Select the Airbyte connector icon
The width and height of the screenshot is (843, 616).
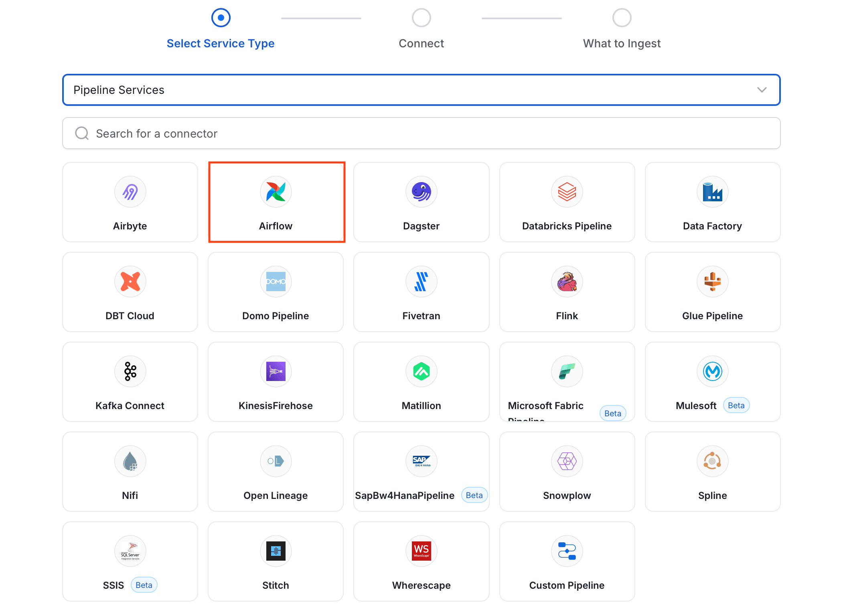point(130,192)
